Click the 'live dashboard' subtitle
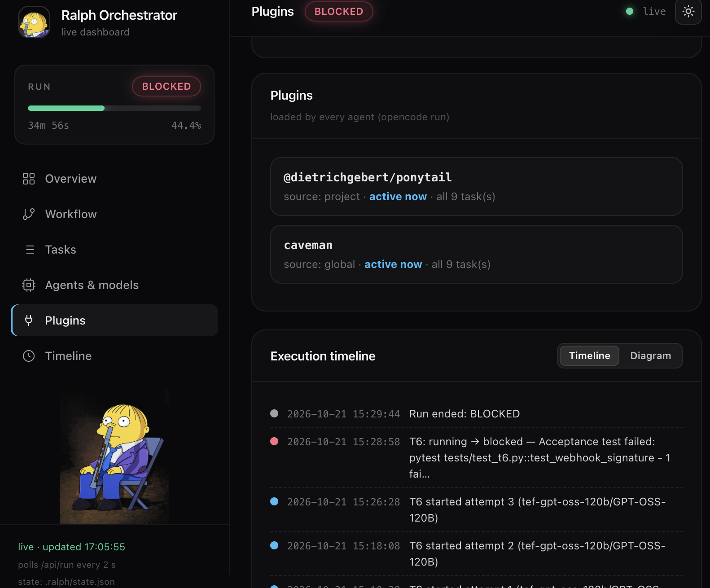This screenshot has height=588, width=710. [95, 32]
